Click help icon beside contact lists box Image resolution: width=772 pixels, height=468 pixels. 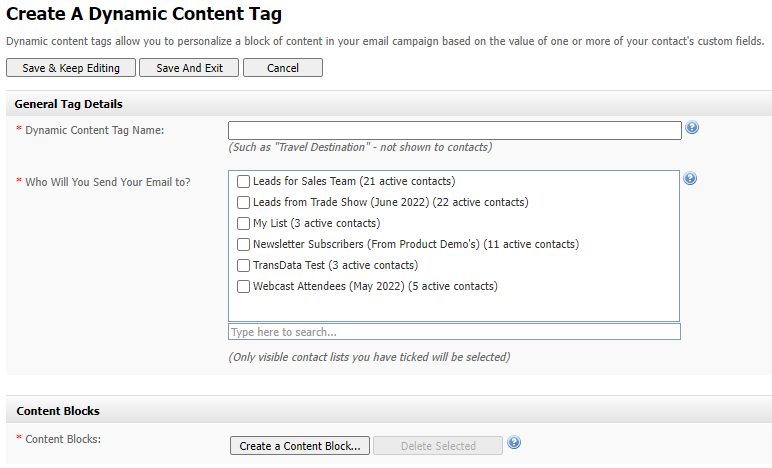point(690,179)
